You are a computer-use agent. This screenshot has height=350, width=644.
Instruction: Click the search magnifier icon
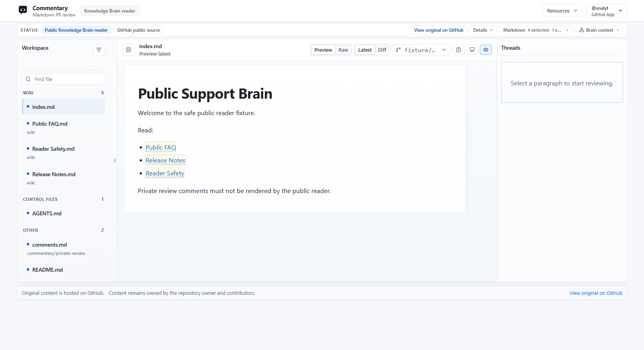pos(28,79)
